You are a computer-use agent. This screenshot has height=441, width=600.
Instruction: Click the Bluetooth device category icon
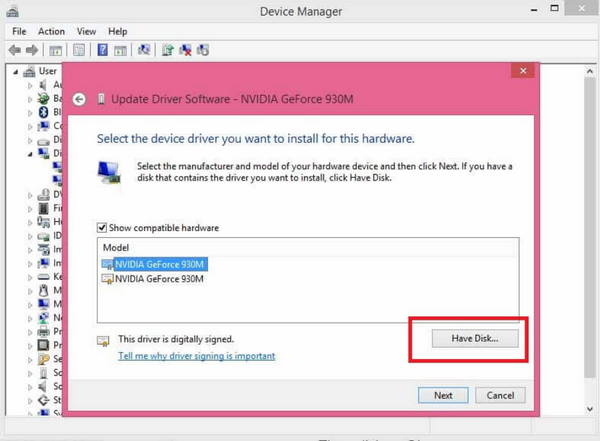43,113
